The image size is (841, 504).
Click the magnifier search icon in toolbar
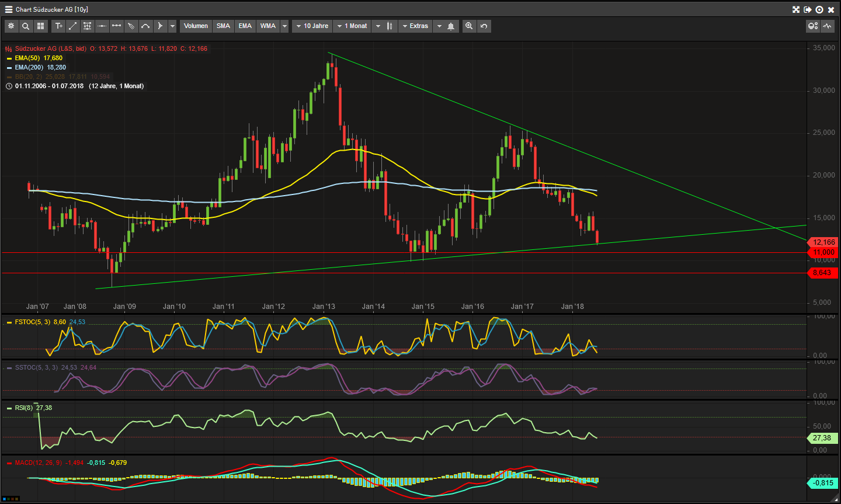click(x=26, y=26)
